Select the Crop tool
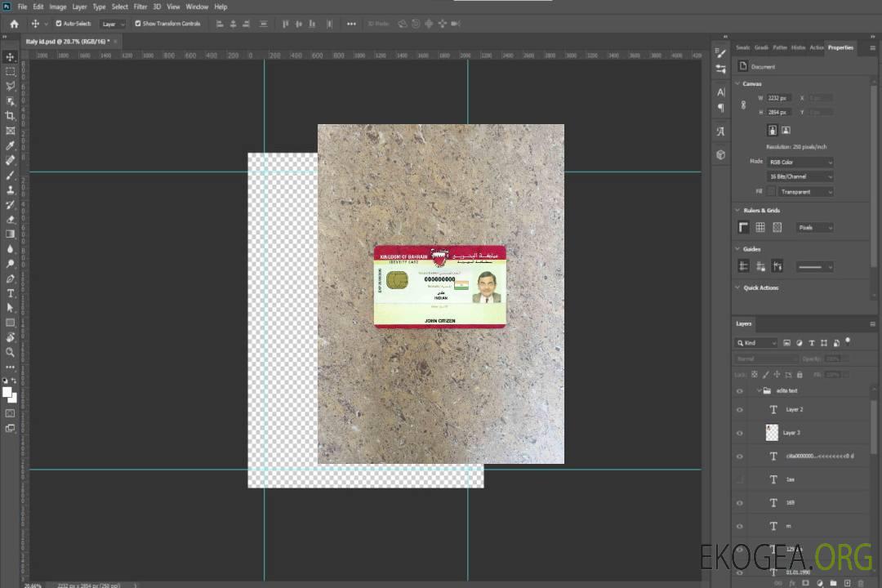Screen dimensions: 882x588 (x=10, y=116)
